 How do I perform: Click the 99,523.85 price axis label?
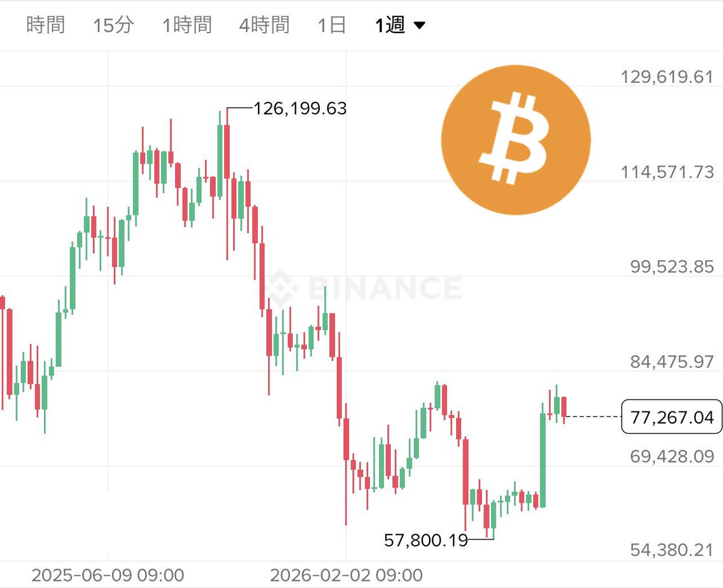[x=672, y=267]
